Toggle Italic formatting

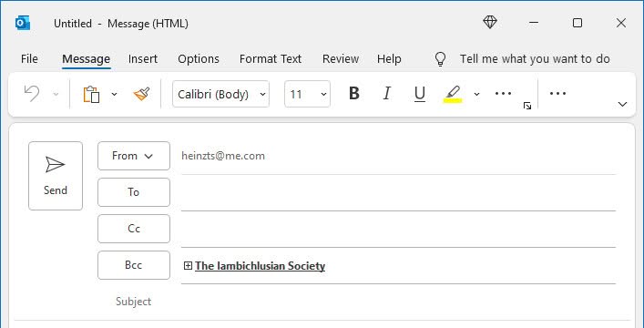[x=386, y=94]
